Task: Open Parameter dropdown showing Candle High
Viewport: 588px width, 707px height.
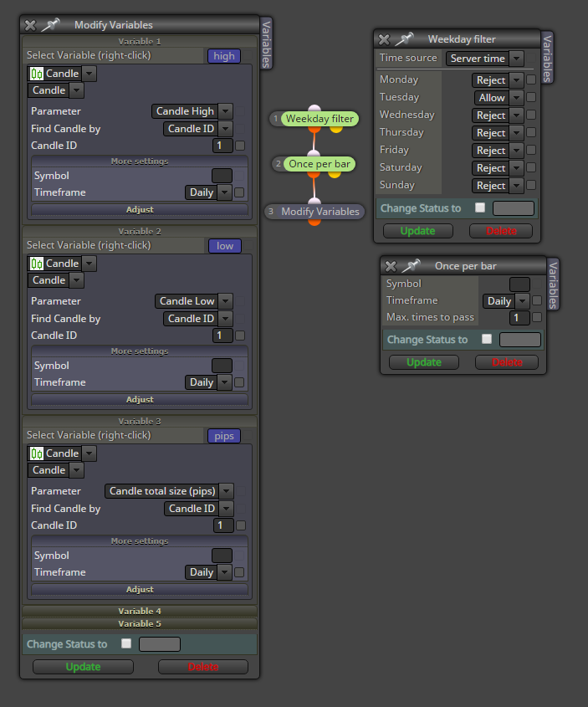Action: 192,111
